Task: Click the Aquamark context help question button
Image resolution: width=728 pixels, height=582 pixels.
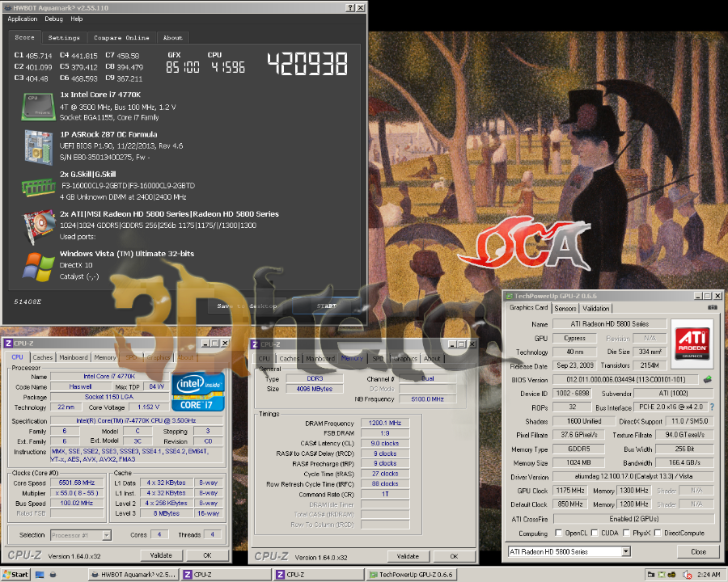Action: [x=350, y=8]
